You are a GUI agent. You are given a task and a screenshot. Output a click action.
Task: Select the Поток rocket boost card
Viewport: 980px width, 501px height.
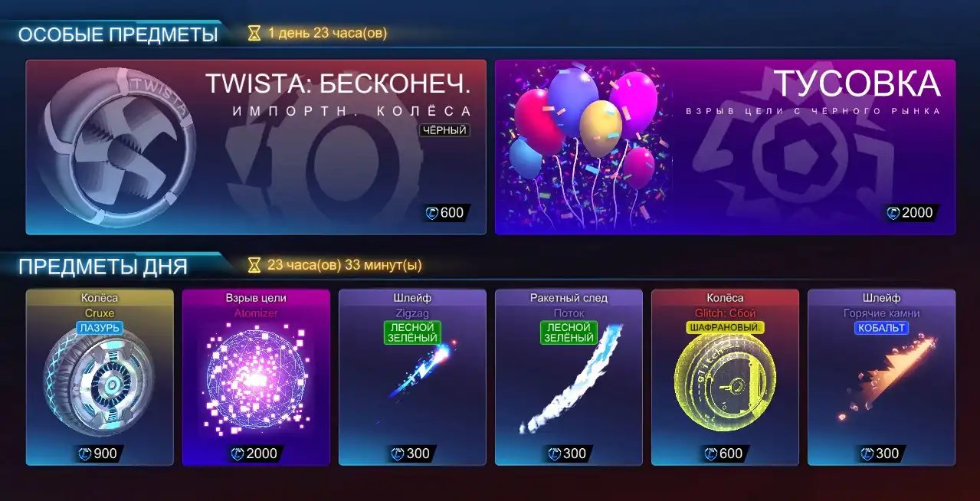pyautogui.click(x=569, y=377)
